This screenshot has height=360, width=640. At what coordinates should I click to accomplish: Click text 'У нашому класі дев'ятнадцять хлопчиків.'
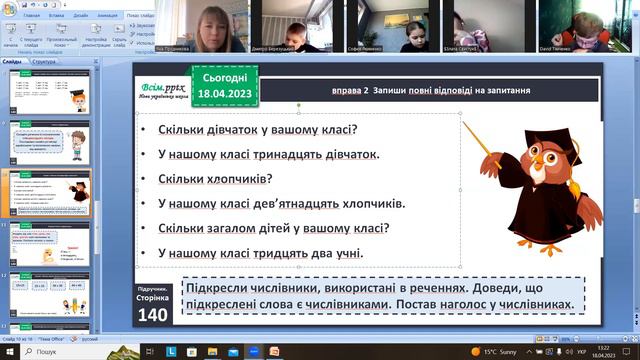(x=282, y=203)
